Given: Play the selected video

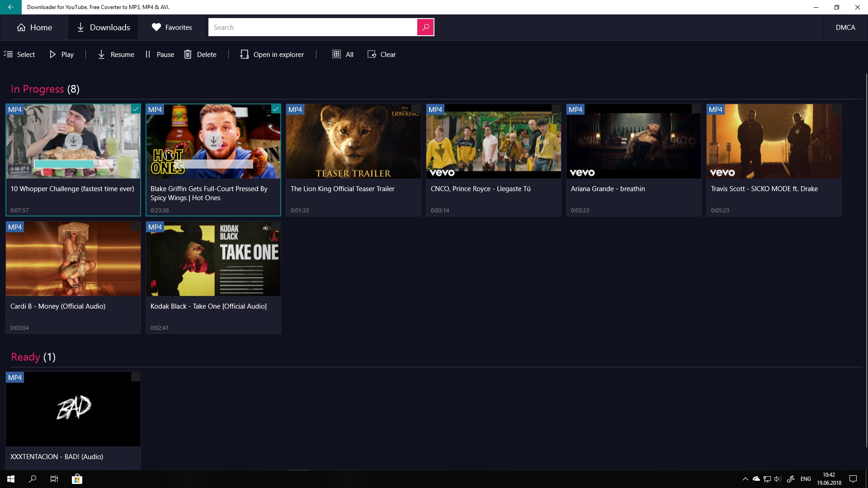Looking at the screenshot, I should [x=61, y=54].
